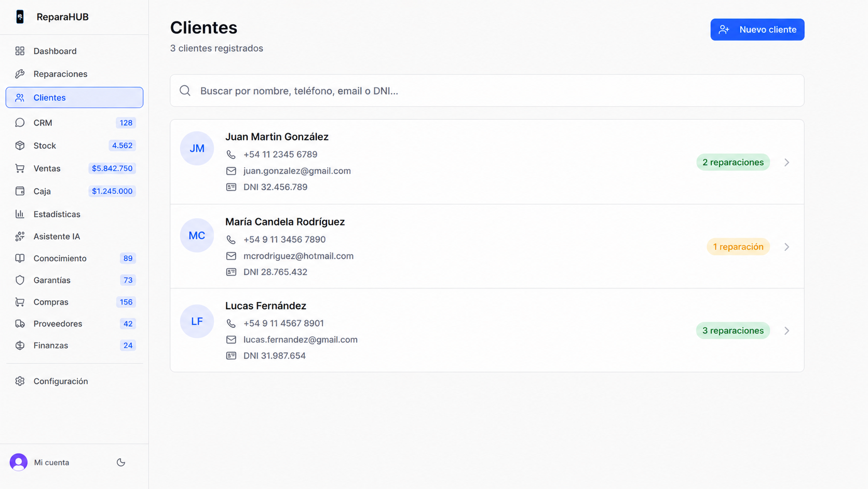868x489 pixels.
Task: Open Reparaciones via its wrench icon
Action: point(20,74)
